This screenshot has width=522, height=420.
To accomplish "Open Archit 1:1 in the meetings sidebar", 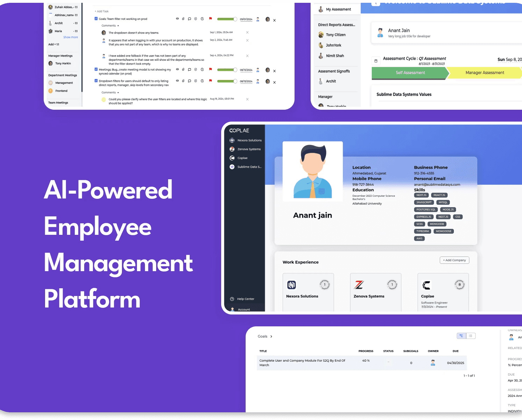I will tap(63, 23).
